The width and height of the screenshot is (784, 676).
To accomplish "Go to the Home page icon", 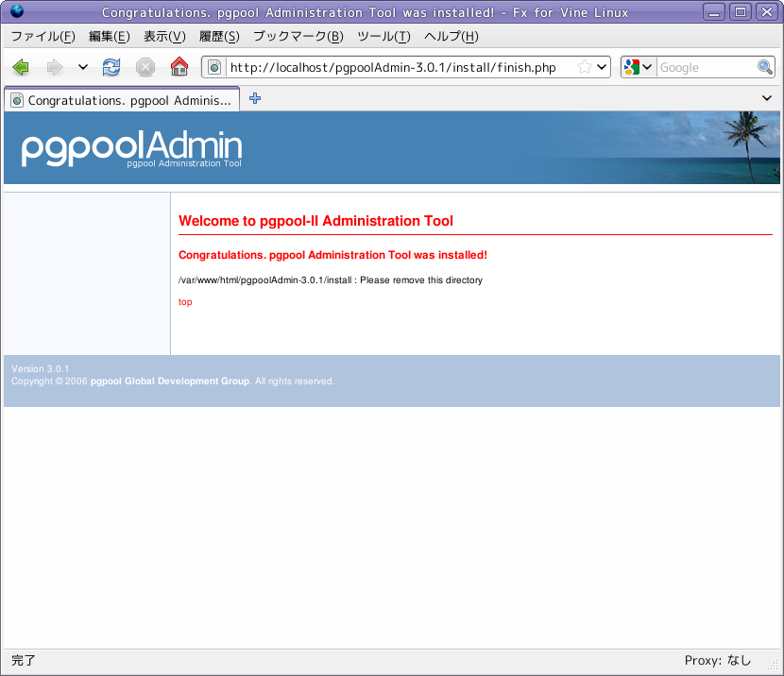I will click(x=179, y=66).
